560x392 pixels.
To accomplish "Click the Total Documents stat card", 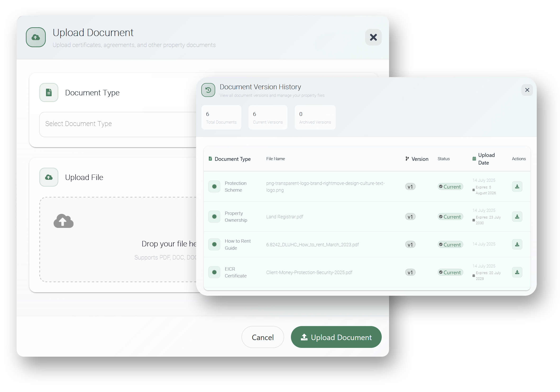I will (221, 118).
